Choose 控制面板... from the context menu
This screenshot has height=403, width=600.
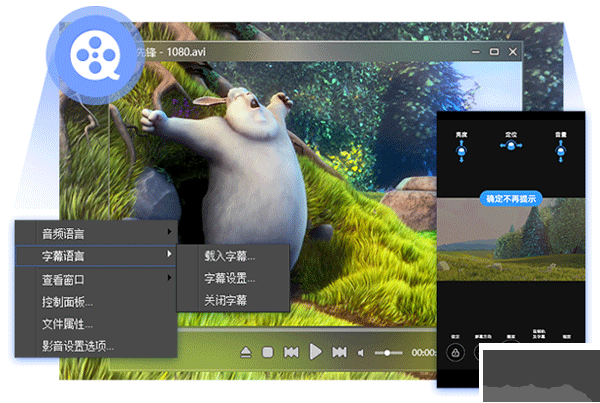[x=96, y=302]
